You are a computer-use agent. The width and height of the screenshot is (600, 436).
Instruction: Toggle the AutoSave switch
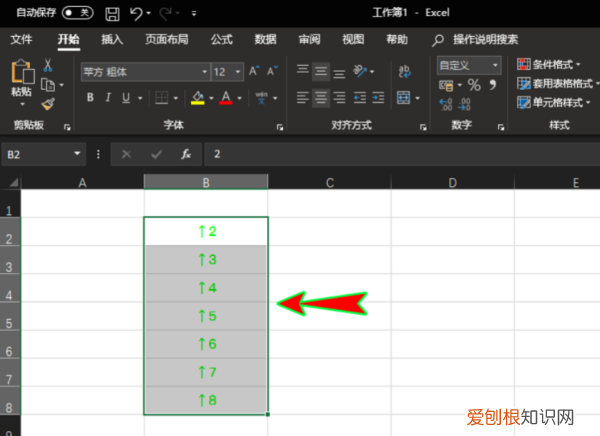pyautogui.click(x=78, y=13)
